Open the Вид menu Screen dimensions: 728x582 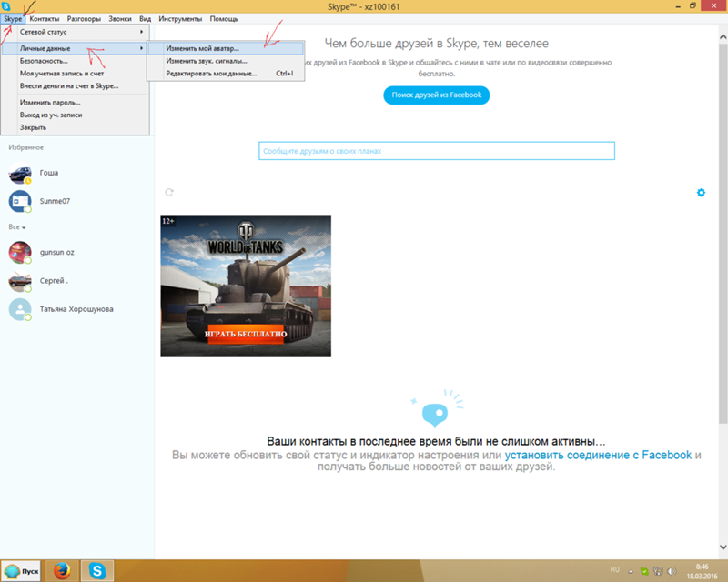pos(145,19)
